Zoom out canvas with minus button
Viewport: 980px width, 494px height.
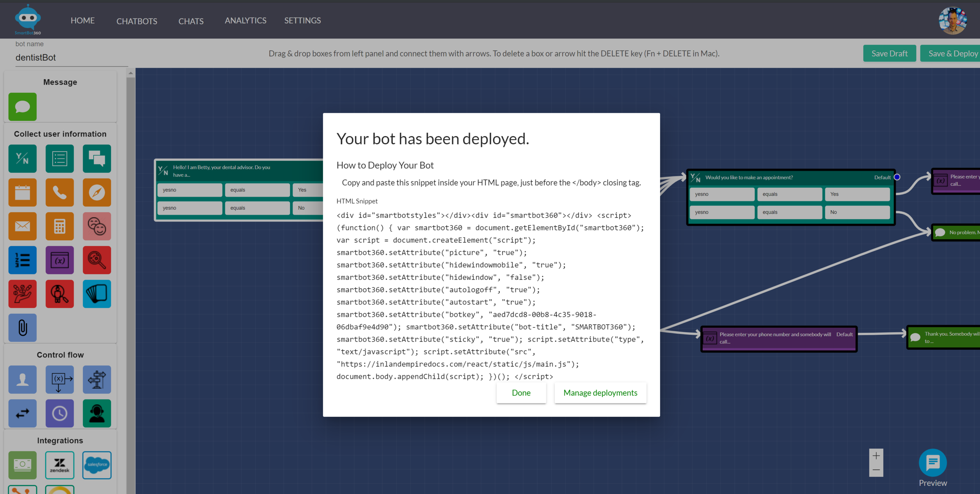click(x=876, y=470)
